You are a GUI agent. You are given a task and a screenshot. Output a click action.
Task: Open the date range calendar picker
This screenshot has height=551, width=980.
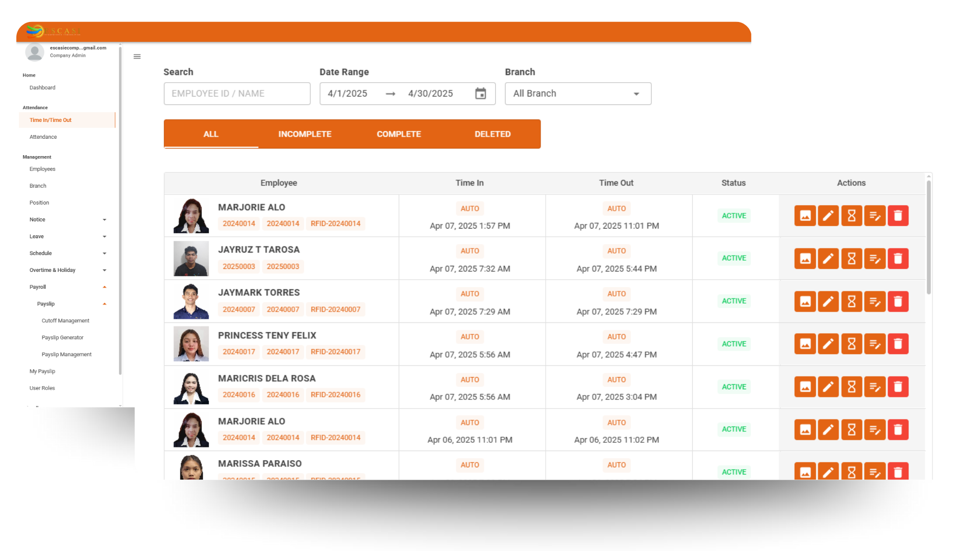[x=480, y=94]
